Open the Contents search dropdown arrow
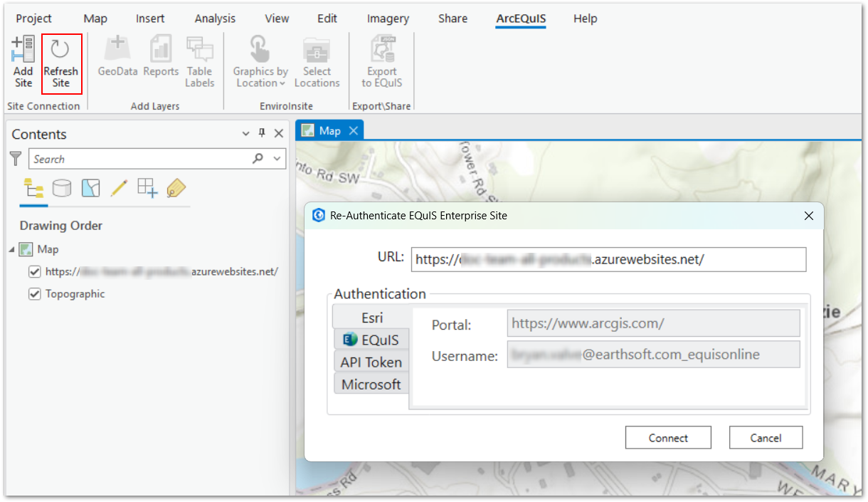The height and width of the screenshot is (502, 868). (277, 159)
